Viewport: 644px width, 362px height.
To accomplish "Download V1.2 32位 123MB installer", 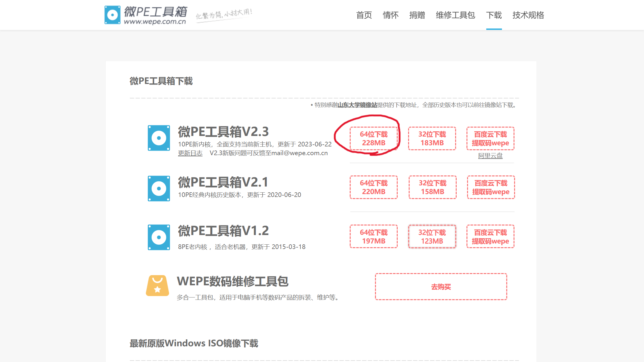I will click(432, 236).
